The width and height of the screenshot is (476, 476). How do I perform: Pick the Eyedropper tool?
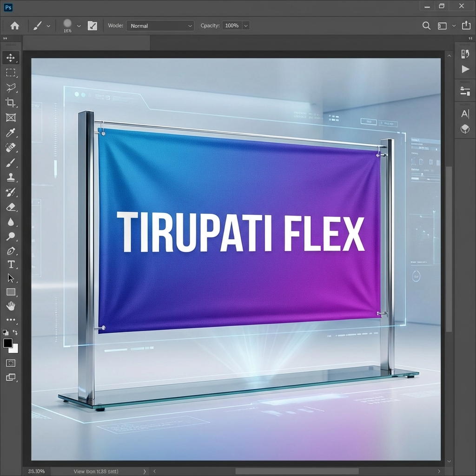coord(11,133)
